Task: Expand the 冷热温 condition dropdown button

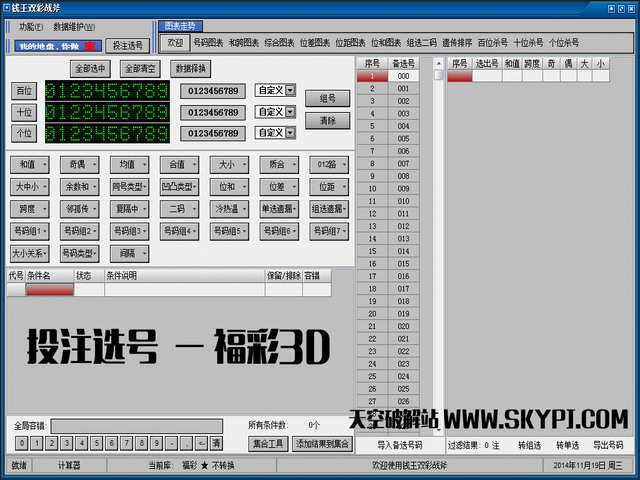Action: [232, 209]
